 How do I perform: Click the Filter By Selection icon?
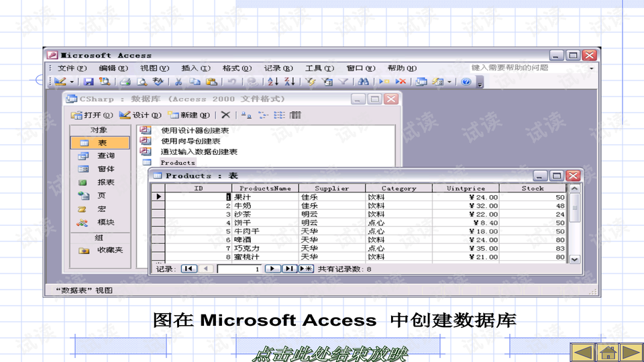[x=310, y=82]
